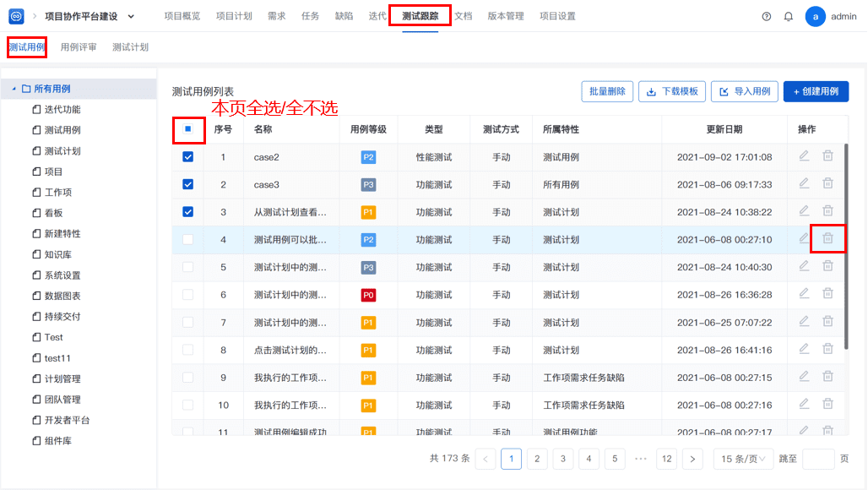Click the red P0 level badge
The width and height of the screenshot is (868, 490).
pos(368,295)
